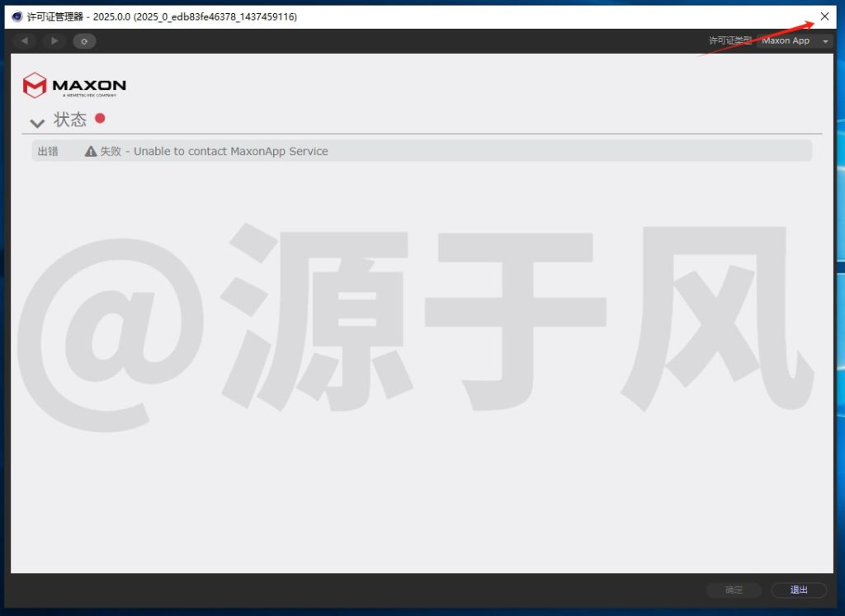Select the 'Unable to contact MaxonApp Service' message

231,151
